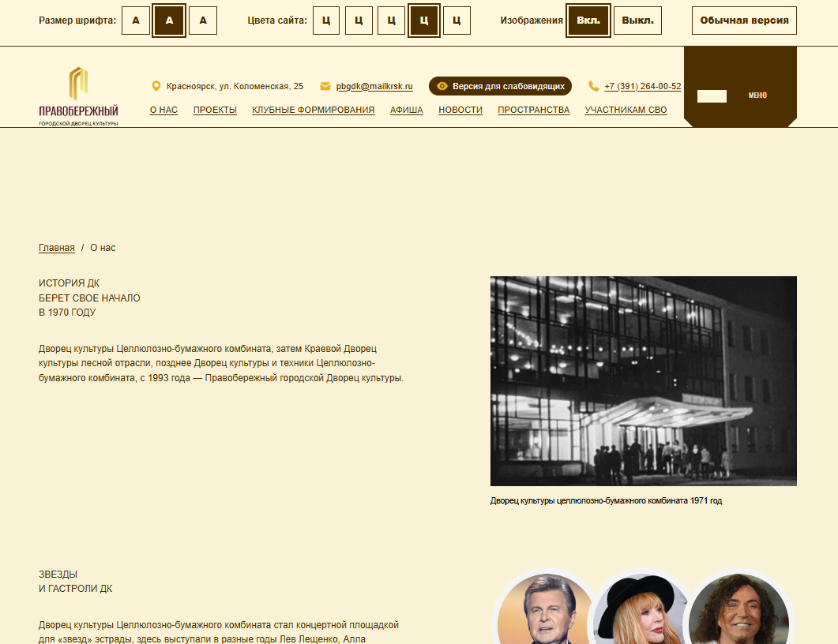
Task: Go back to Главная in breadcrumbs
Action: (57, 248)
